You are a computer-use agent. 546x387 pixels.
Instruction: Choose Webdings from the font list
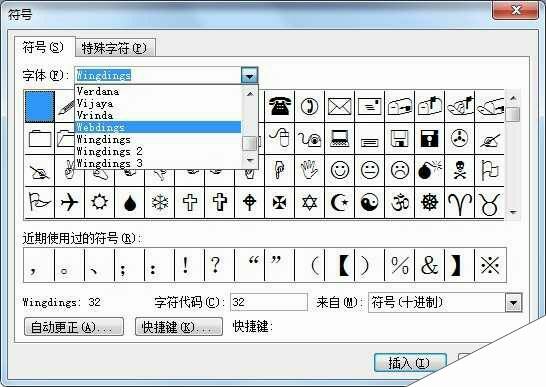point(158,127)
